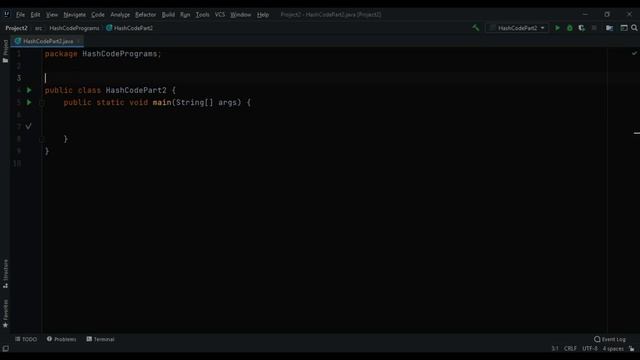Click the Project2 breadcrumb
640x360 pixels.
tap(16, 28)
